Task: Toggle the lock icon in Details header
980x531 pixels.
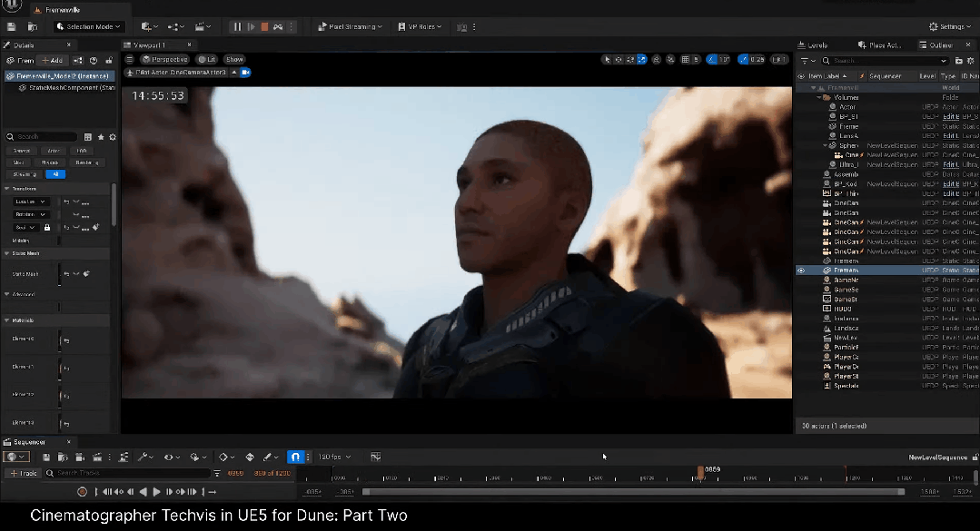Action: (109, 61)
